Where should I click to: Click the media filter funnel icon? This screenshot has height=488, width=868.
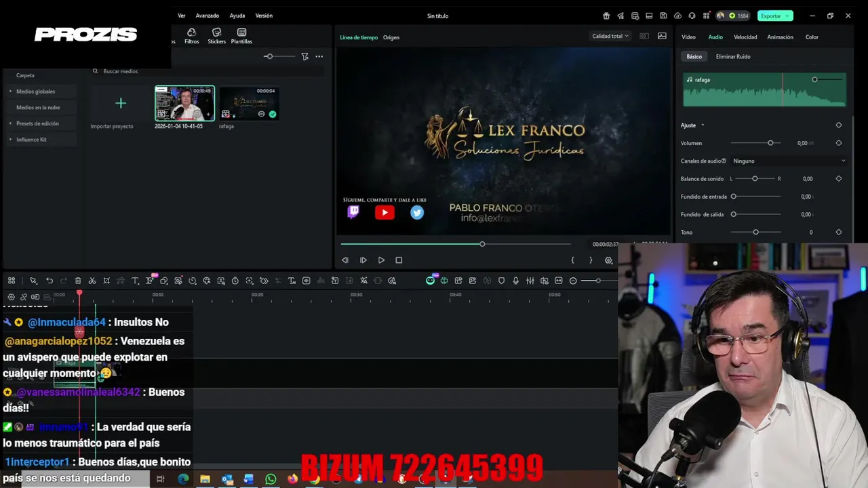click(x=304, y=56)
